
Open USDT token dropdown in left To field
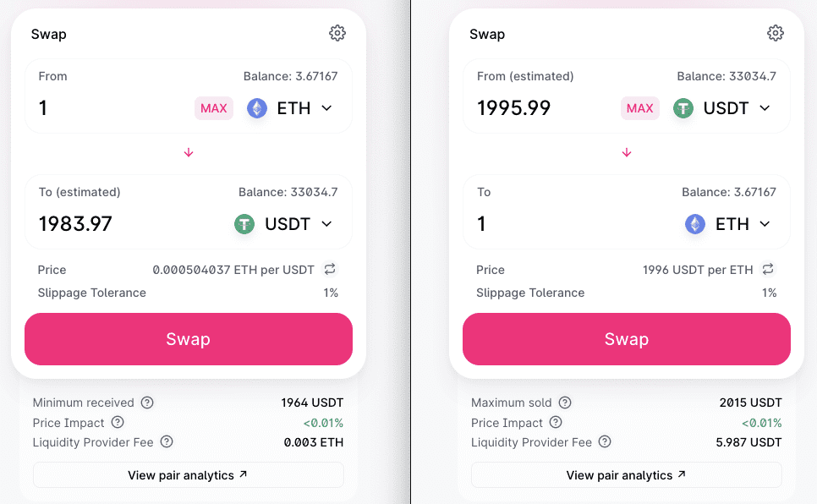283,224
